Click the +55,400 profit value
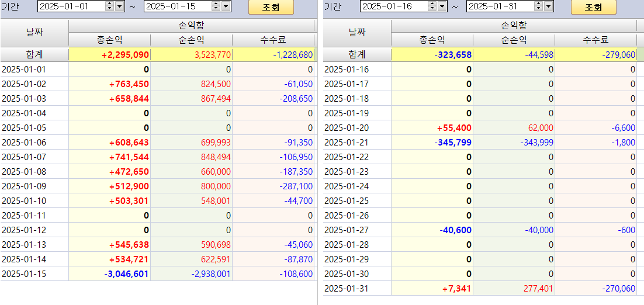This screenshot has height=305, width=644. (454, 127)
